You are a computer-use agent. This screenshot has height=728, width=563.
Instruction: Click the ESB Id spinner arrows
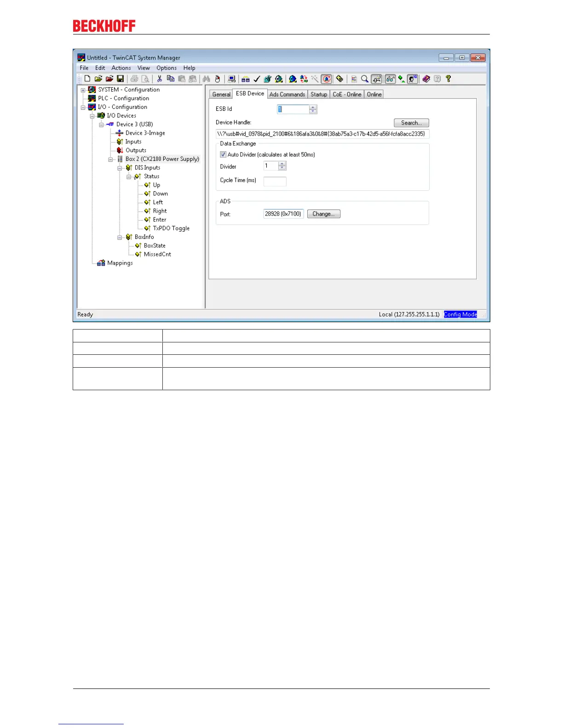pos(313,109)
